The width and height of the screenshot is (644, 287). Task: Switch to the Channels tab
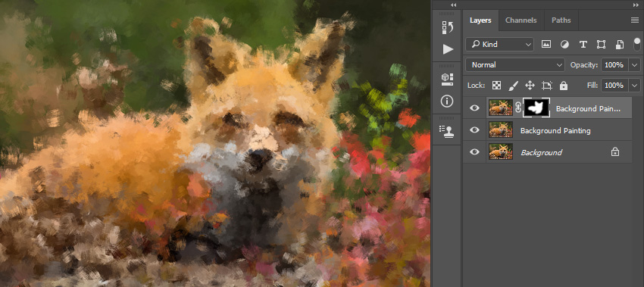pyautogui.click(x=521, y=20)
